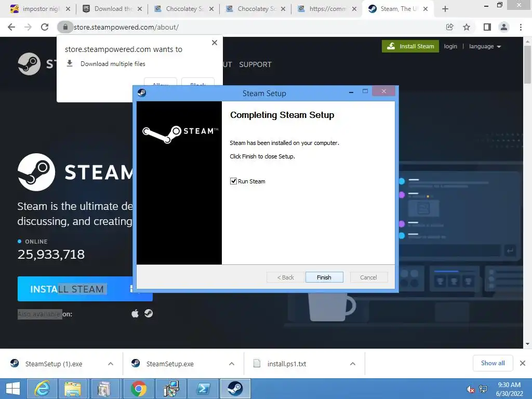Open Chrome from the taskbar

coord(138,389)
